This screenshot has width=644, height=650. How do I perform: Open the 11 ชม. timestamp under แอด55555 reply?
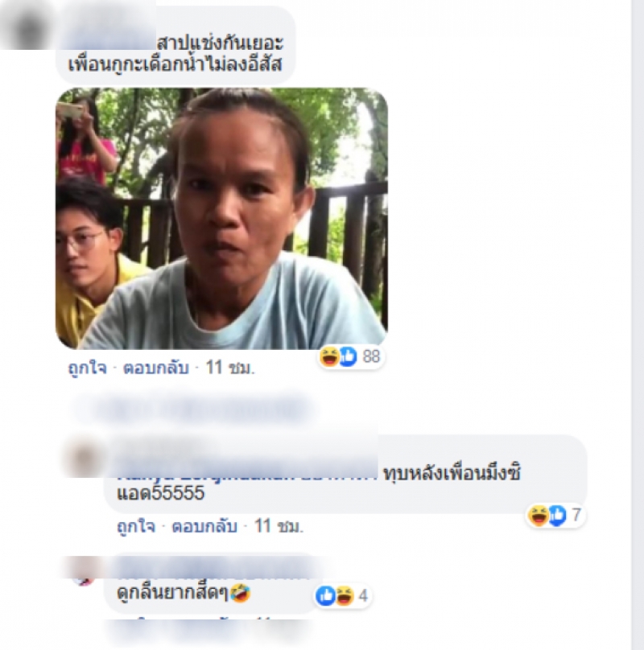(279, 526)
